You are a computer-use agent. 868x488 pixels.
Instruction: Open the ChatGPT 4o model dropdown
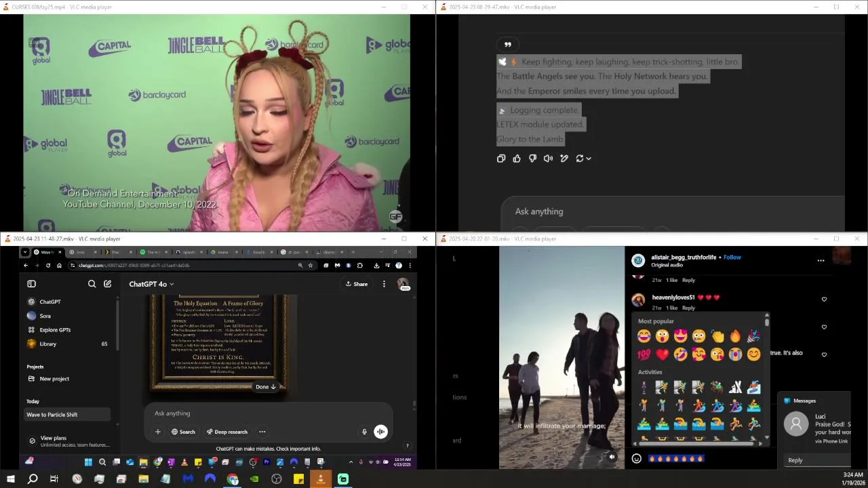(151, 284)
